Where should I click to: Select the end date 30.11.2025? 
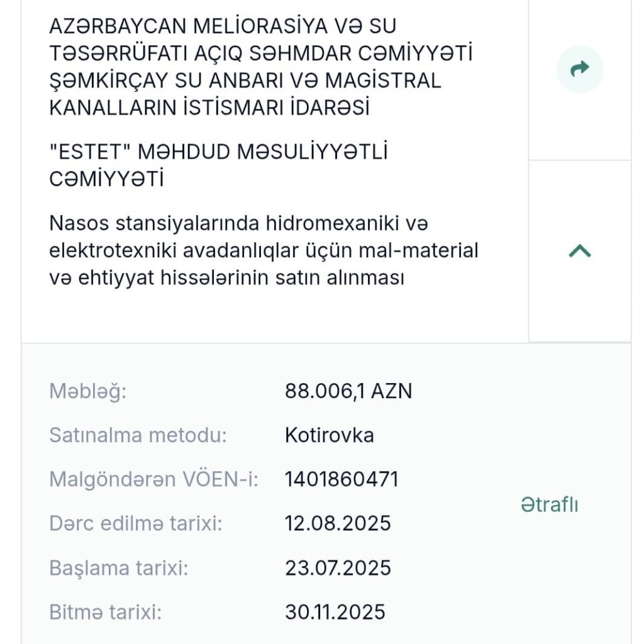335,612
